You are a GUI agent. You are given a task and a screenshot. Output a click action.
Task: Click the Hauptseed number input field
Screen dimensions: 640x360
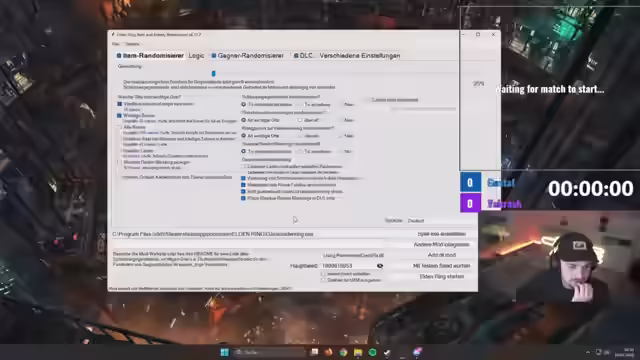pyautogui.click(x=348, y=266)
